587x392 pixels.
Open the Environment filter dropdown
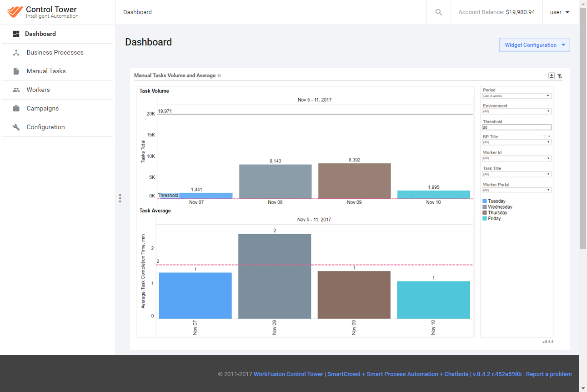pyautogui.click(x=517, y=111)
